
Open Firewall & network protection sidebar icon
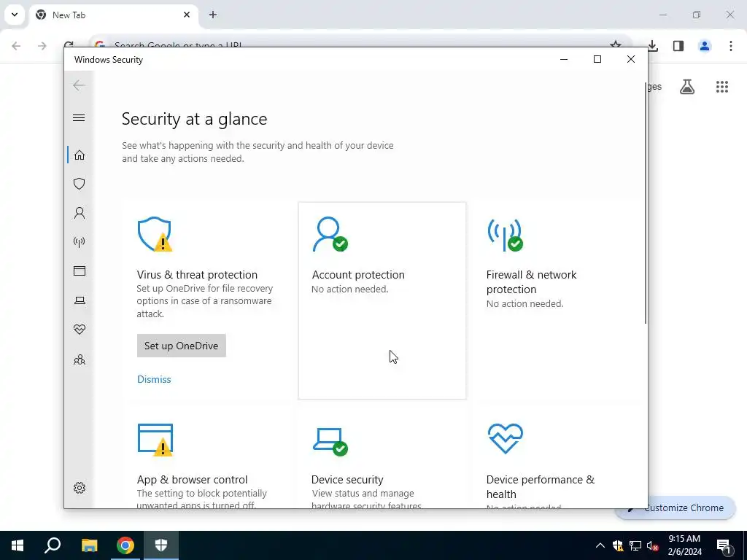pyautogui.click(x=80, y=242)
